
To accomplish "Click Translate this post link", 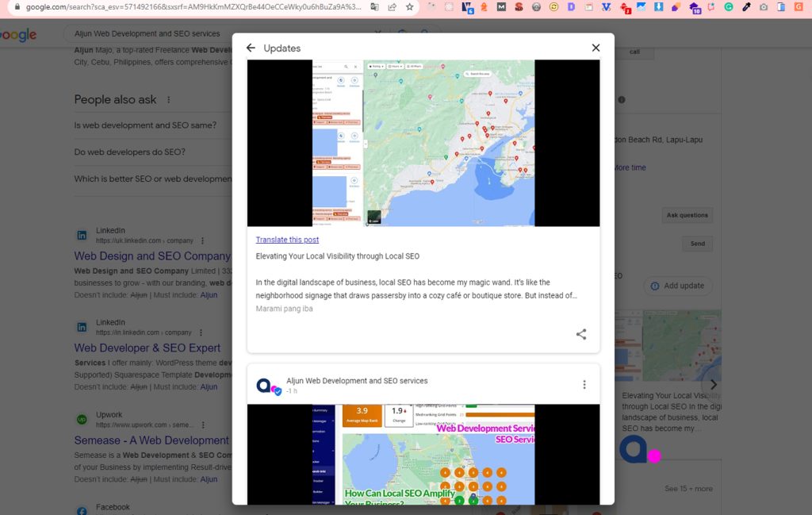I will point(287,240).
